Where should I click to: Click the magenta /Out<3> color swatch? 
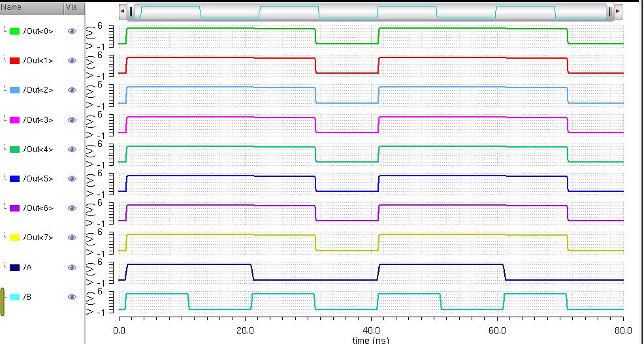(x=15, y=120)
